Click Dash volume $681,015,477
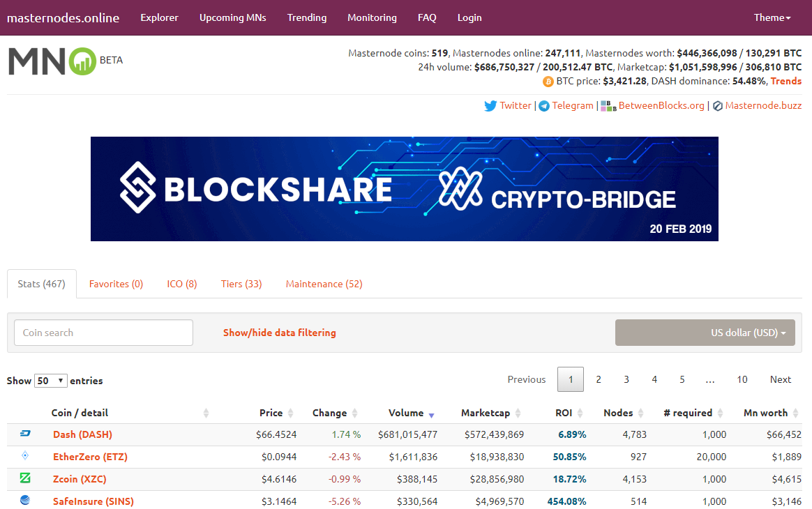 click(407, 434)
